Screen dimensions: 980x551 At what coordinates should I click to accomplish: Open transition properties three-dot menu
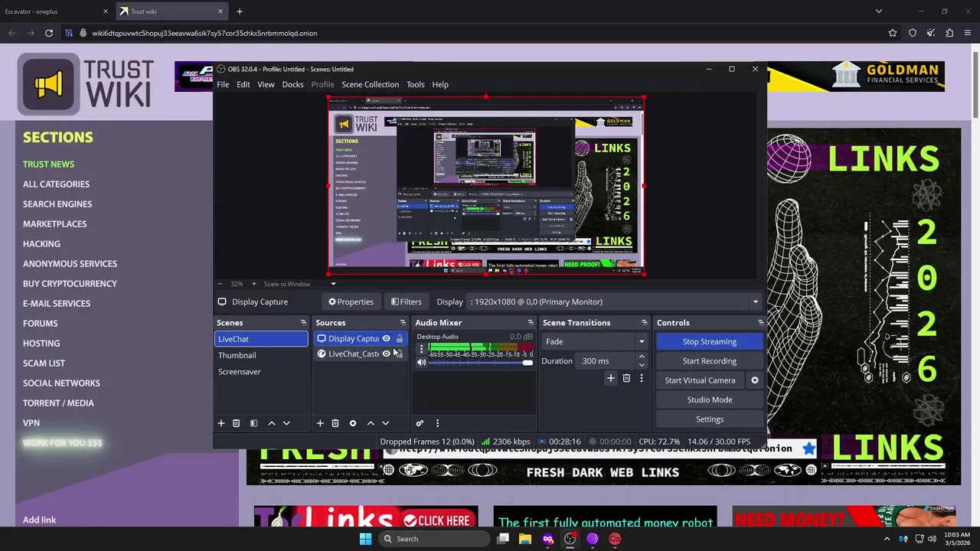click(642, 378)
